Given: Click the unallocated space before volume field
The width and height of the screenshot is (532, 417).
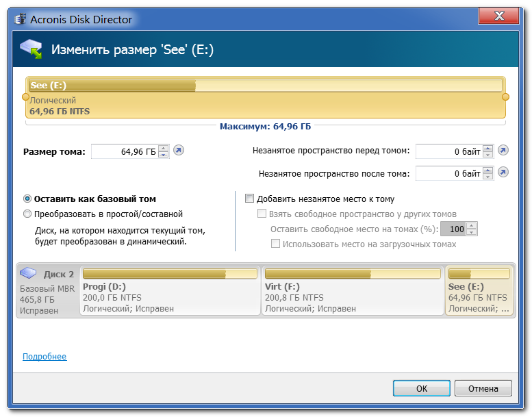Looking at the screenshot, I should point(450,151).
